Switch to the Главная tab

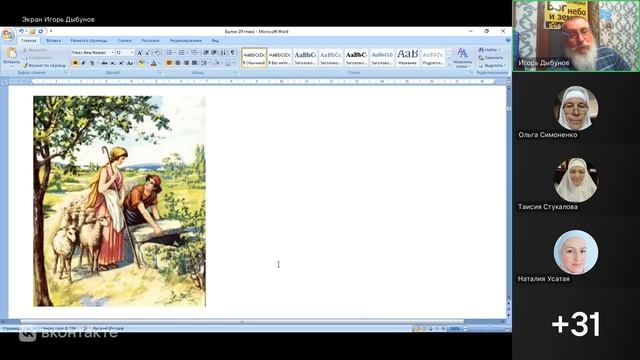point(29,41)
